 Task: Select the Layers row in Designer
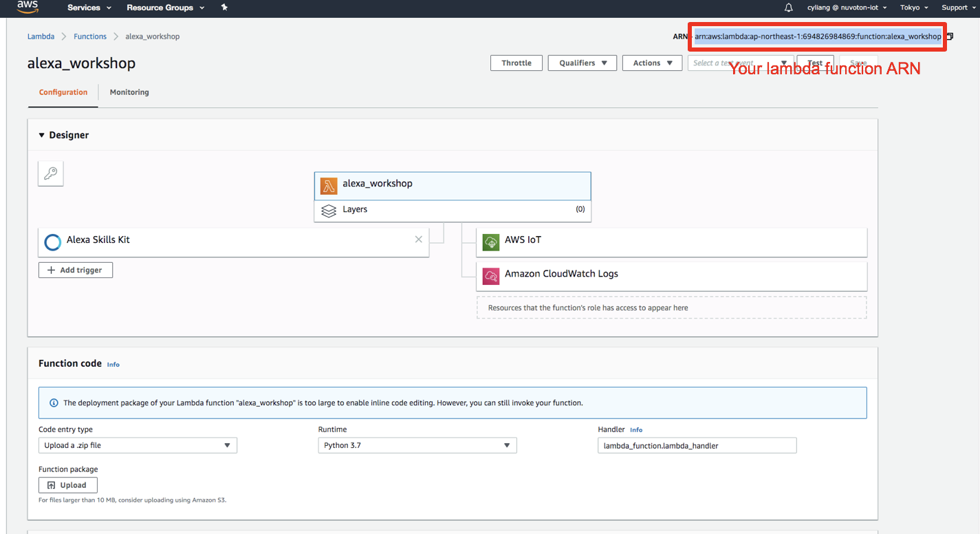coord(453,210)
